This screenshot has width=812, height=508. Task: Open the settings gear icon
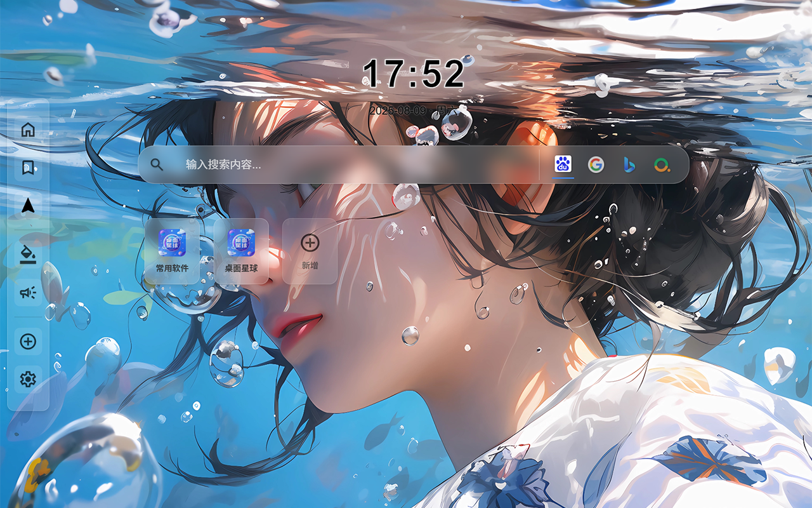pos(28,380)
